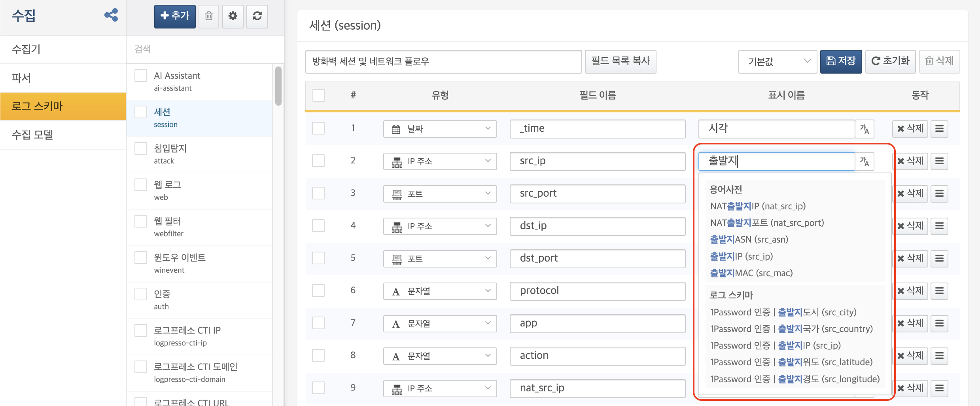980x406 pixels.
Task: Select 웹 필터 webfilter schema
Action: [x=199, y=227]
